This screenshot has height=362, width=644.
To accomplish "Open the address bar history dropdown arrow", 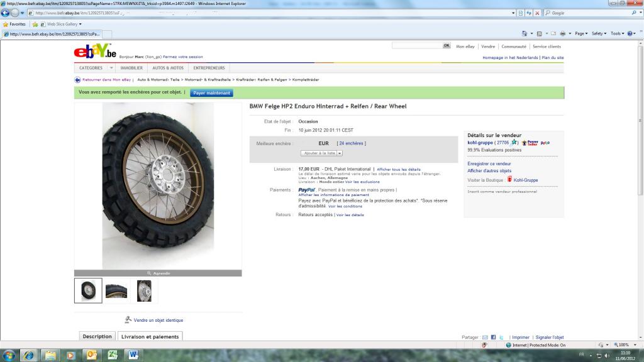I will point(513,13).
